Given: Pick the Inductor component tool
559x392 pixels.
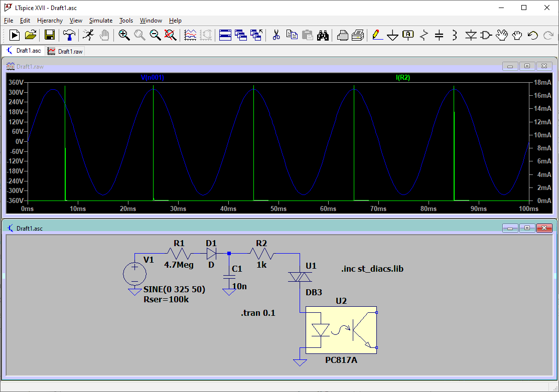Looking at the screenshot, I should coord(455,35).
